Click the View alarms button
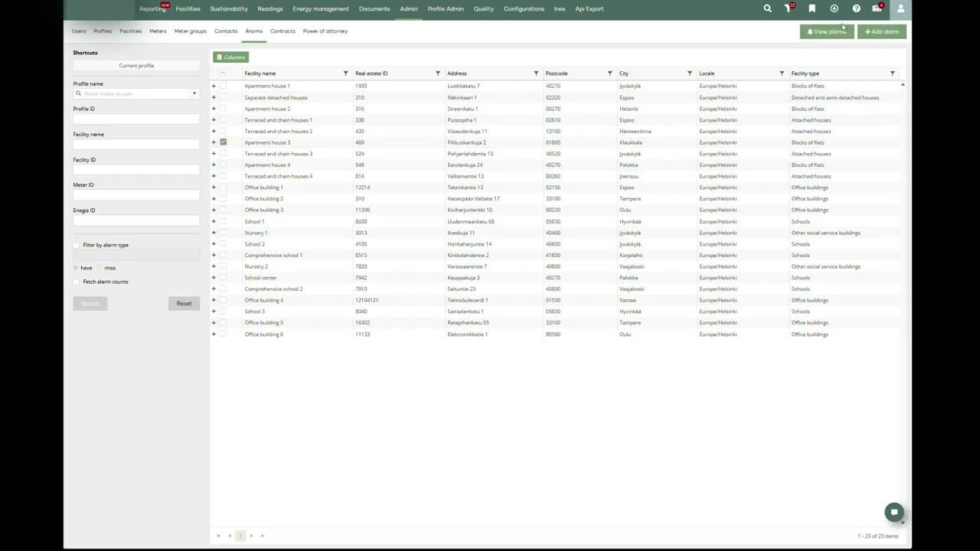 pyautogui.click(x=826, y=31)
